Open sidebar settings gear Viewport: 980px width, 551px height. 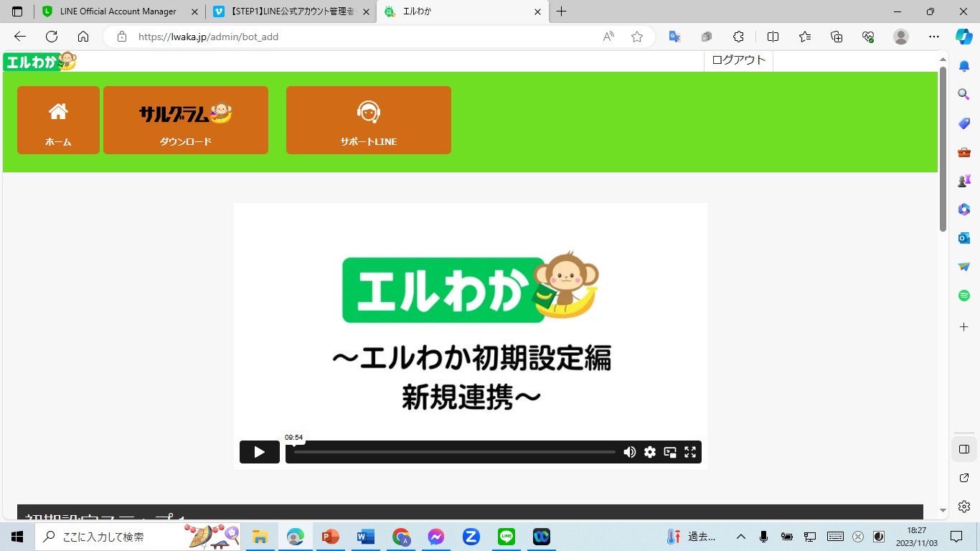pyautogui.click(x=964, y=506)
